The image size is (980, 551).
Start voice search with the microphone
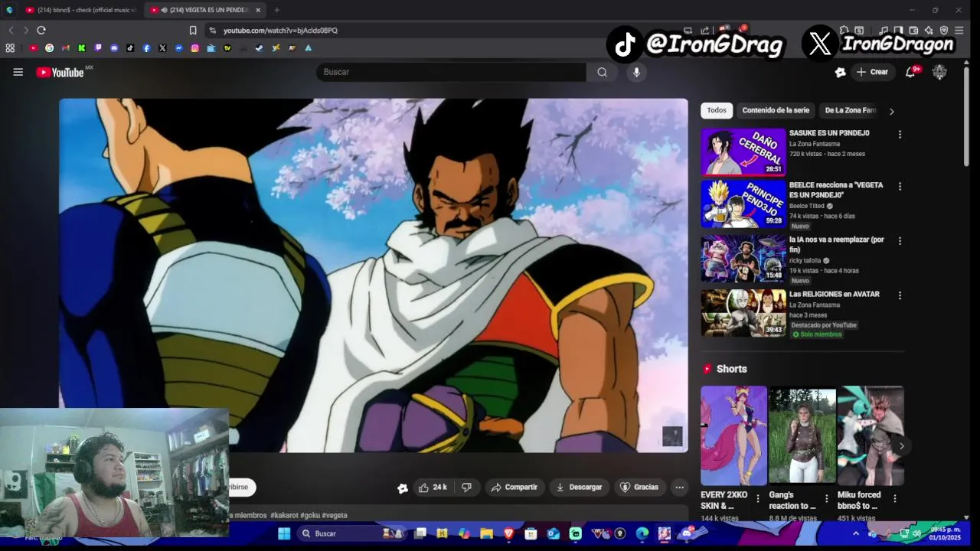tap(636, 72)
